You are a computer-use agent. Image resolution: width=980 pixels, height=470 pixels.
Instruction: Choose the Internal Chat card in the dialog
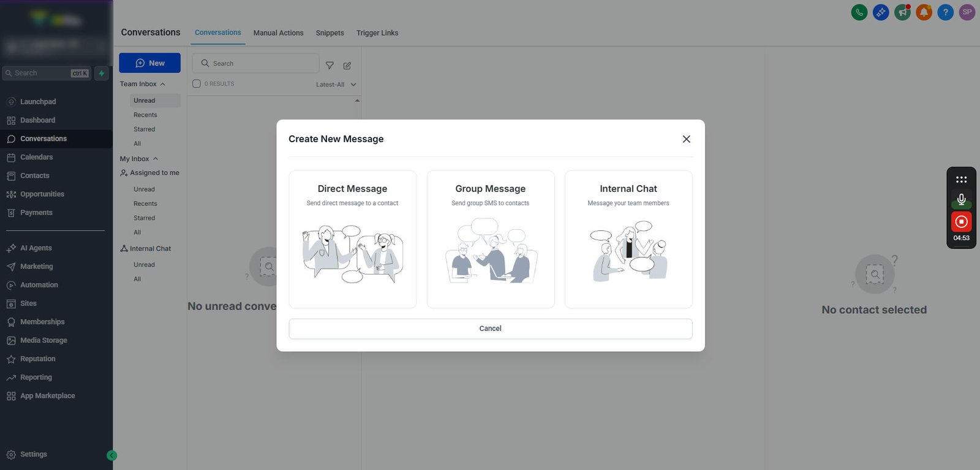(628, 239)
